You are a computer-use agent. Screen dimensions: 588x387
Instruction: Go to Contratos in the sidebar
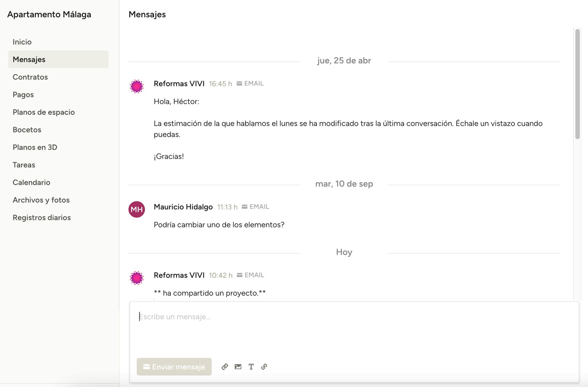pos(30,77)
